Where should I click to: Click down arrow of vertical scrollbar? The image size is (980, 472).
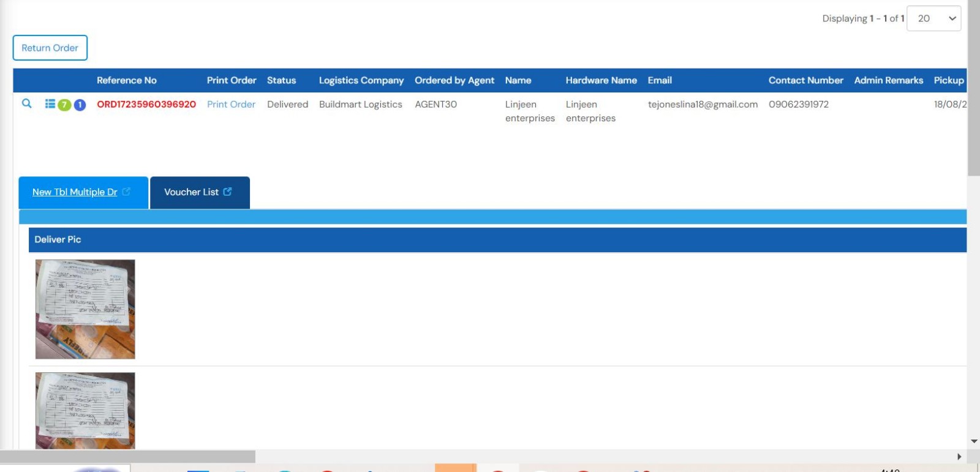(x=974, y=441)
